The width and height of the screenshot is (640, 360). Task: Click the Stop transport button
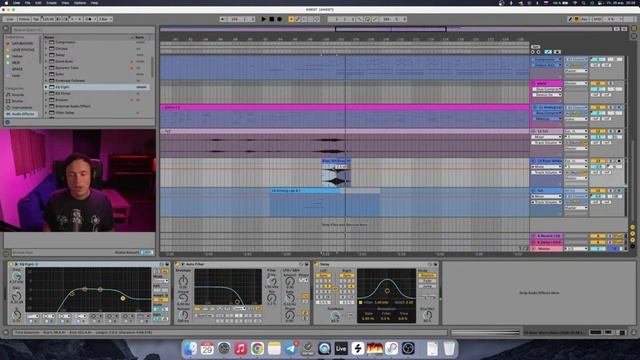point(271,19)
